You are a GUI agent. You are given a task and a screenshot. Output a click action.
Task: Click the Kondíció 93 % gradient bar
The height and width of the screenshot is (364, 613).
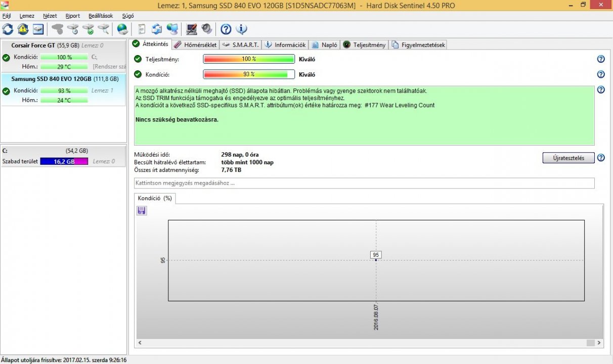coord(249,74)
